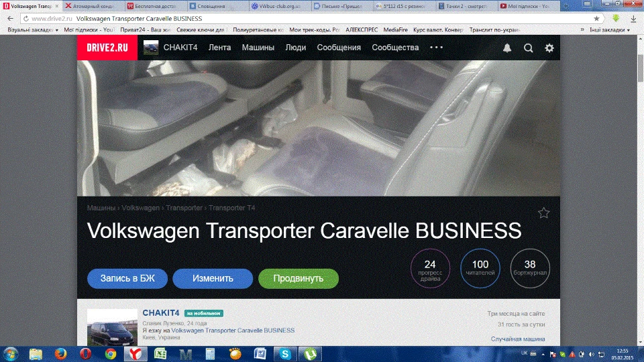
Task: Open Windows Start button
Action: [x=10, y=354]
